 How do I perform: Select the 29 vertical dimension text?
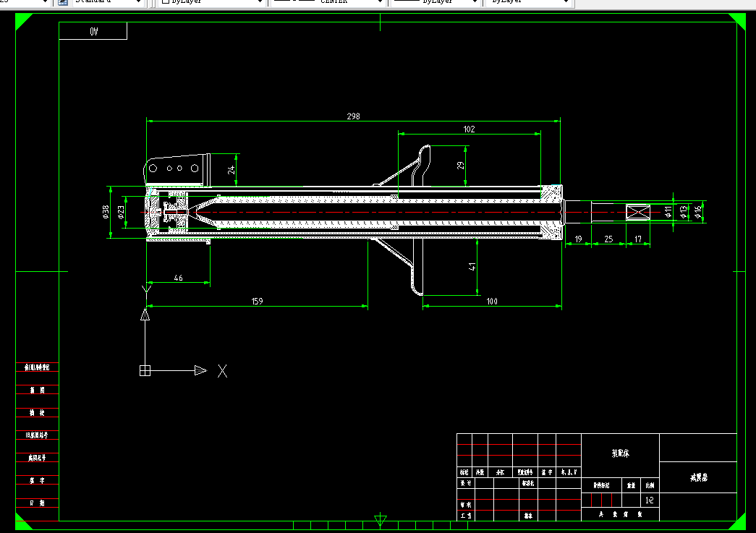[x=461, y=166]
